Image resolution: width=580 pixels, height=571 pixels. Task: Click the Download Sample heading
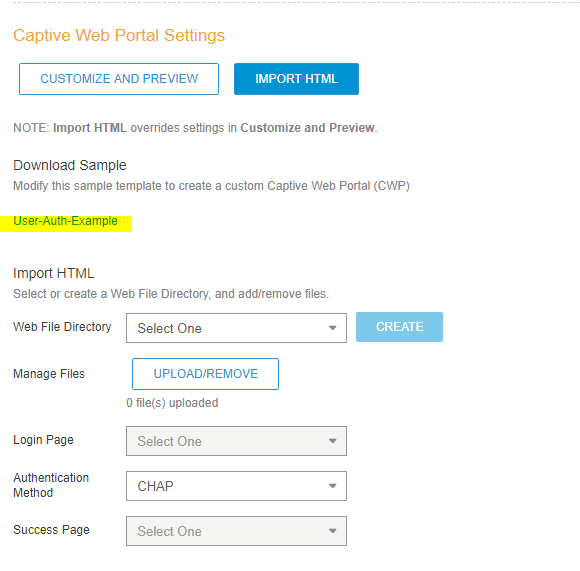[70, 165]
